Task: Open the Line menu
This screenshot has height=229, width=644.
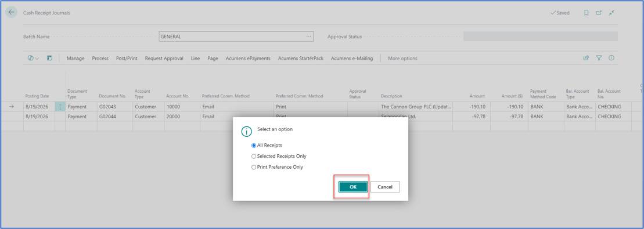Action: tap(196, 59)
